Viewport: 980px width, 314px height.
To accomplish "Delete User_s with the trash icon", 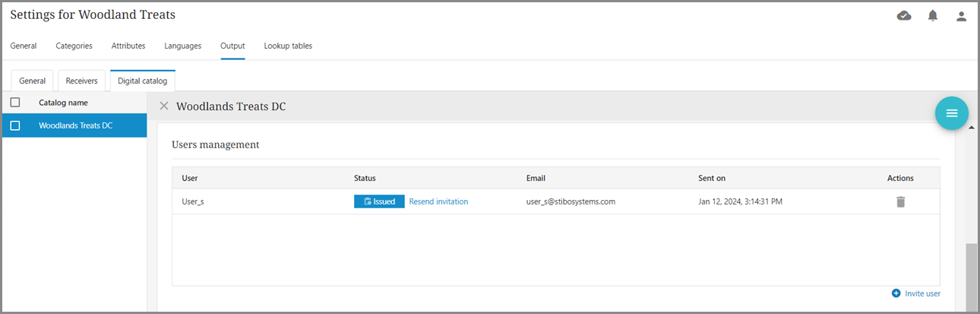I will click(900, 201).
